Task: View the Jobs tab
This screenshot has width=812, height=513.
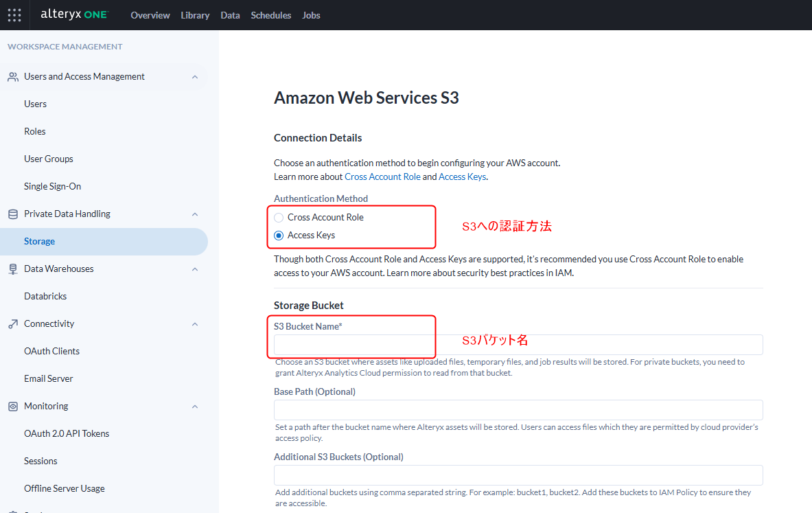Action: pyautogui.click(x=311, y=16)
